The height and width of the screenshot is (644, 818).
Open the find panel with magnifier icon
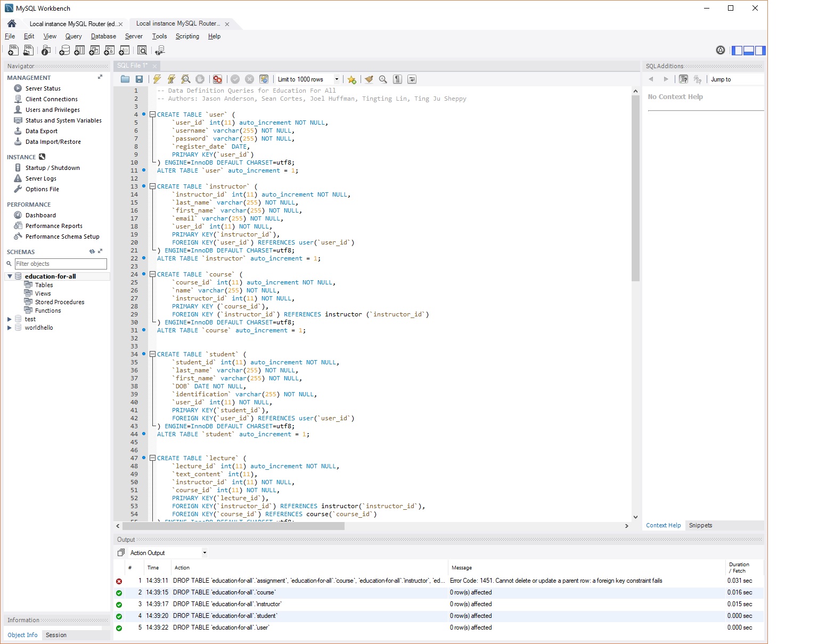pyautogui.click(x=383, y=79)
